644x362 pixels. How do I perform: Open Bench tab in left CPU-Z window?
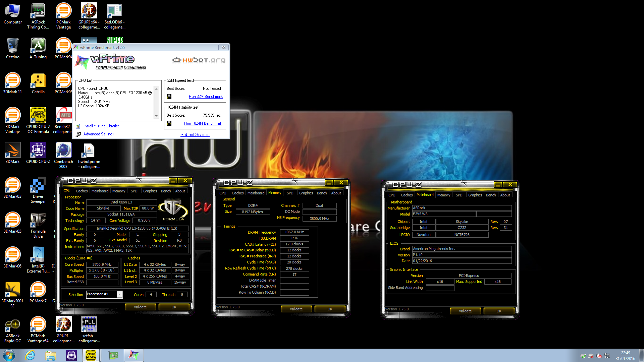click(166, 191)
